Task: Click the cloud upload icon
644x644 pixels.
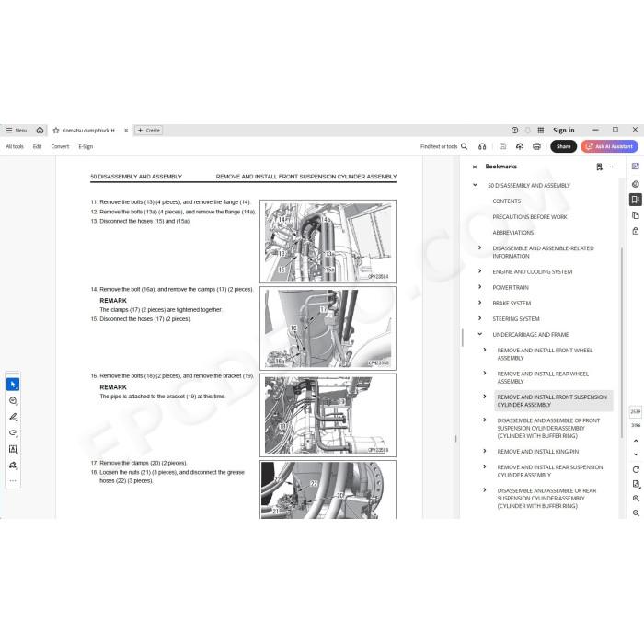Action: 520,146
